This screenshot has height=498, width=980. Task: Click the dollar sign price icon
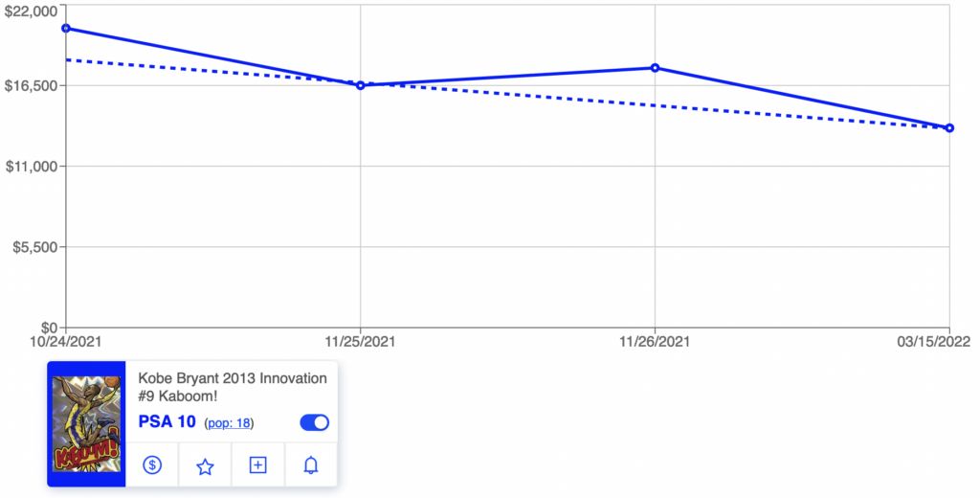(x=152, y=464)
